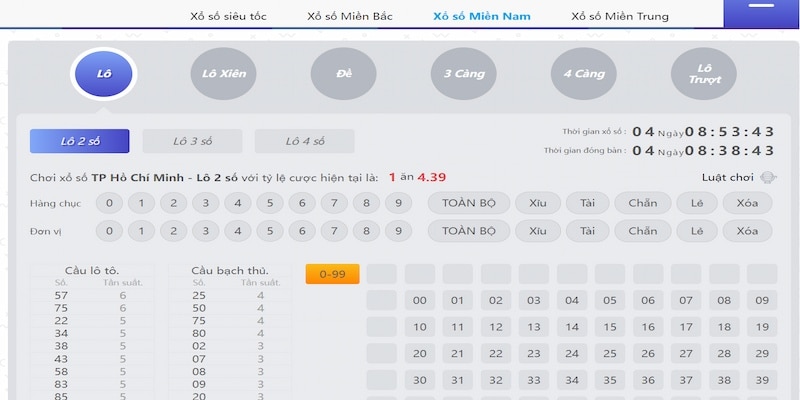Select the 4 Càng bet type

pos(584,74)
